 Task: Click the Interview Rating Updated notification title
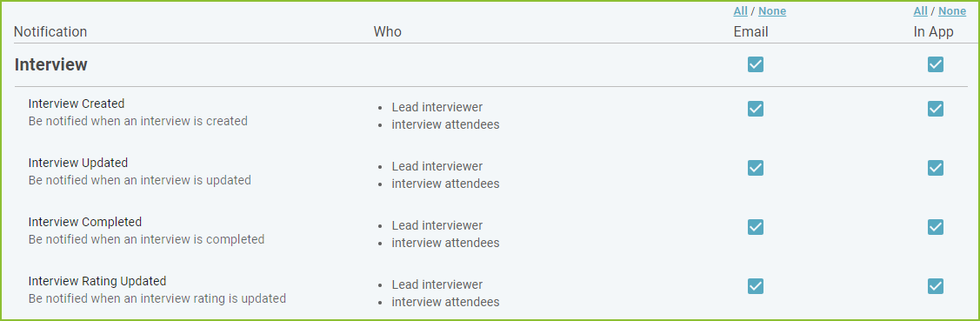(x=97, y=281)
